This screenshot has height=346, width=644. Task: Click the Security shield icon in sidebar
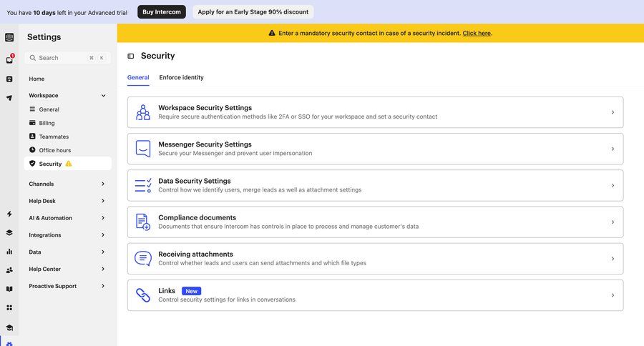point(32,164)
